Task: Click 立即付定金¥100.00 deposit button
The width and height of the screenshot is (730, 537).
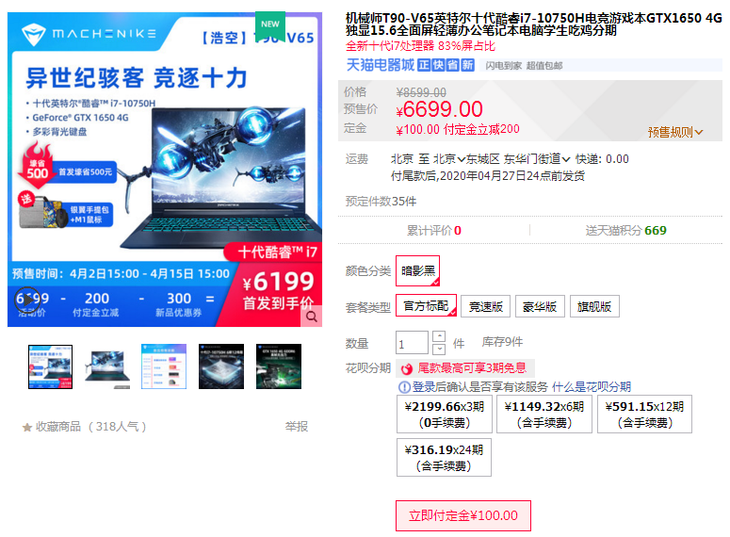Action: (x=463, y=516)
